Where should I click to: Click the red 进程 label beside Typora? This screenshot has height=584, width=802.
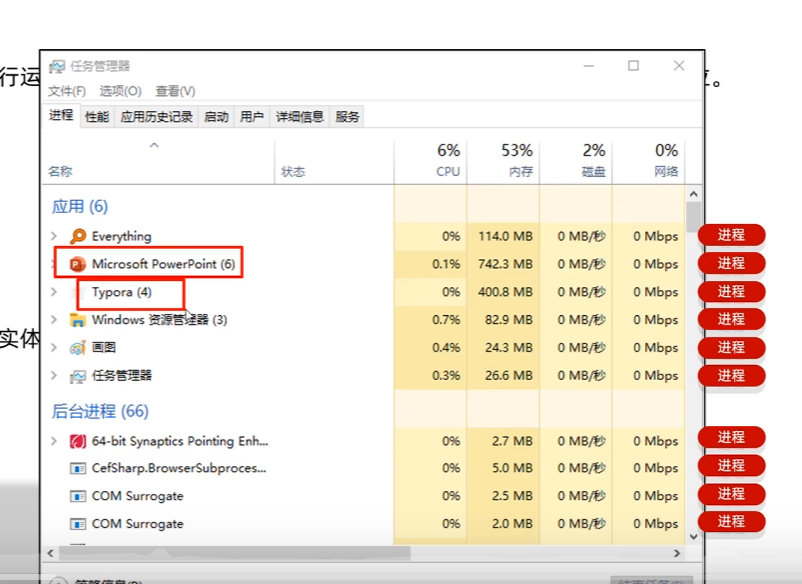731,291
